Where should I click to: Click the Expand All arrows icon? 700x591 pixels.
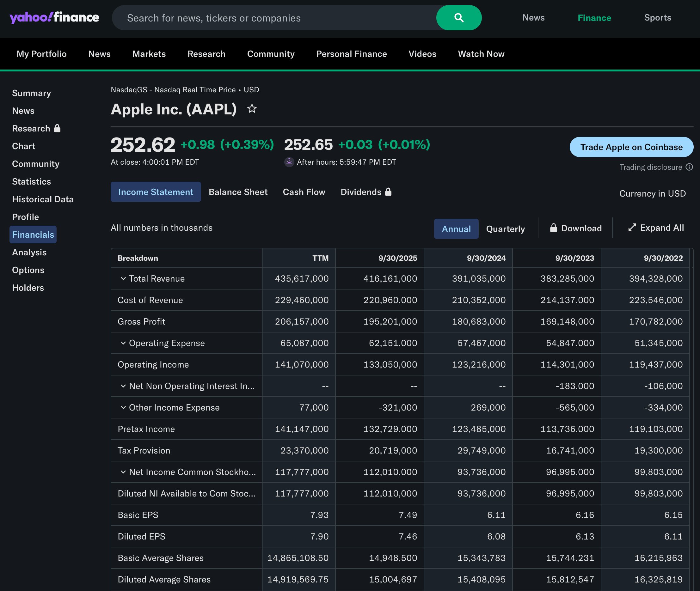click(632, 228)
